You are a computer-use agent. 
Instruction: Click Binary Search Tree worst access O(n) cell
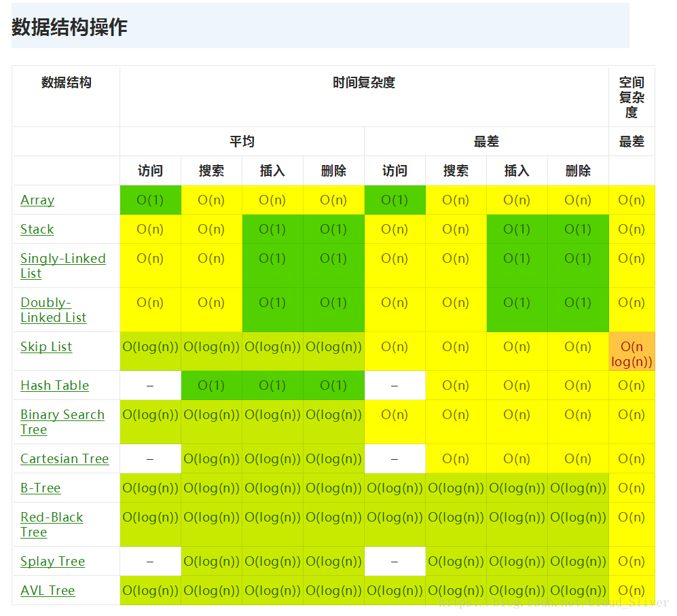pyautogui.click(x=395, y=422)
